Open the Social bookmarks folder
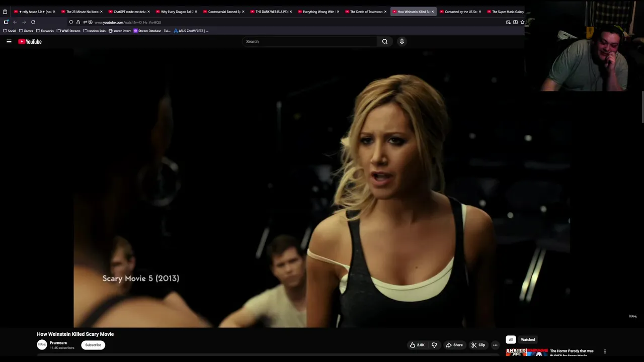The height and width of the screenshot is (362, 644). click(10, 31)
